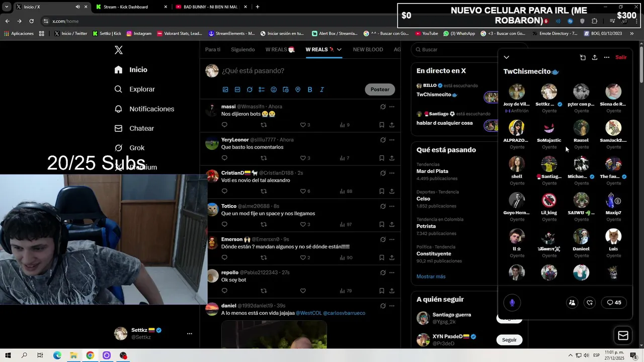Open more options on massi's post
The image size is (644, 362).
click(x=392, y=107)
